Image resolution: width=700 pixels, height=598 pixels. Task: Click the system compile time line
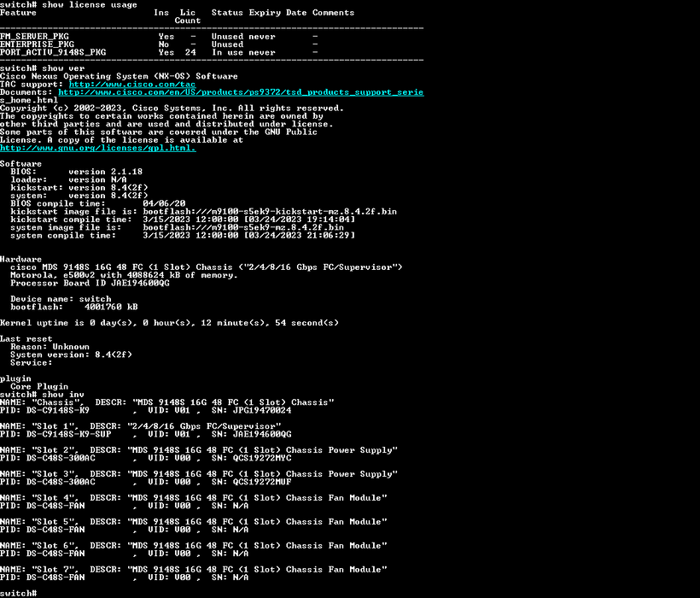pyautogui.click(x=183, y=236)
